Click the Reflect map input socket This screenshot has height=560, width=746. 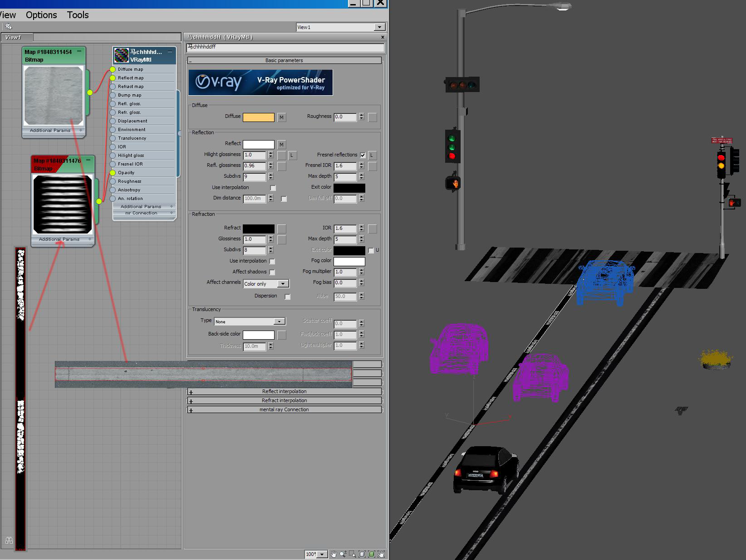tap(113, 78)
